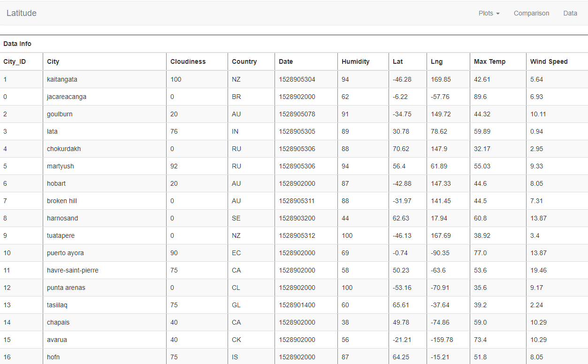
Task: Select the punta arenas city cell
Action: [x=105, y=288]
